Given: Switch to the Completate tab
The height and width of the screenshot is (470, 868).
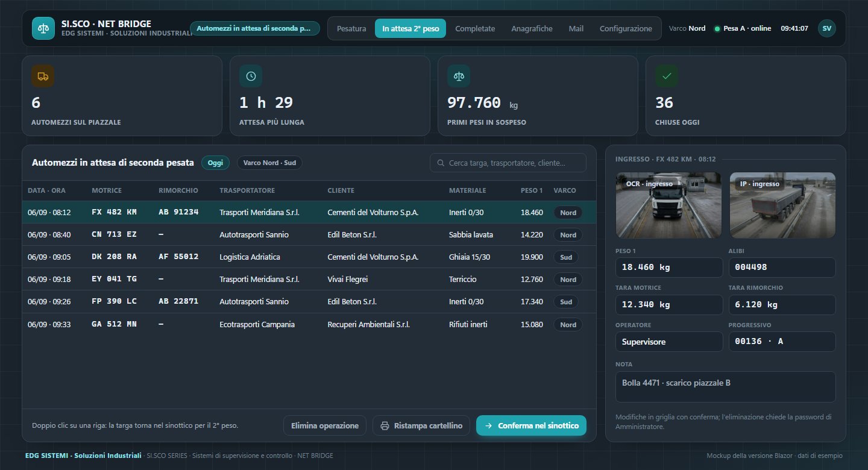Looking at the screenshot, I should (475, 28).
